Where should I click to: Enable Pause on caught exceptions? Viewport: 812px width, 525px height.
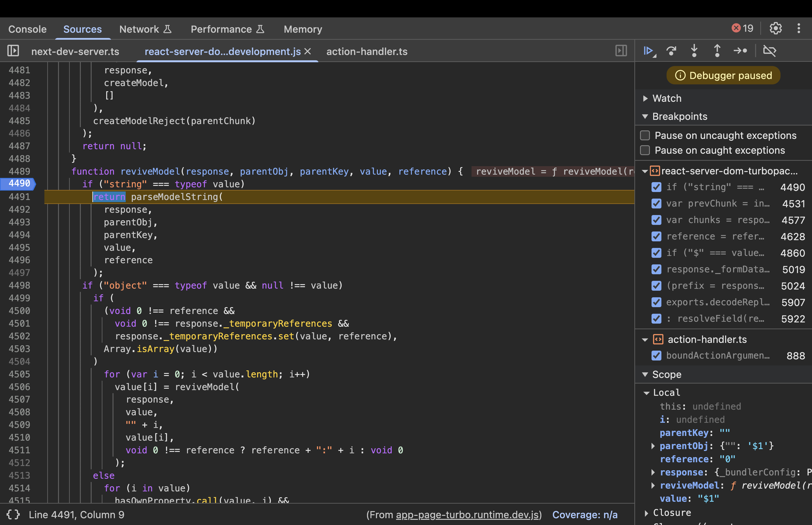[645, 150]
